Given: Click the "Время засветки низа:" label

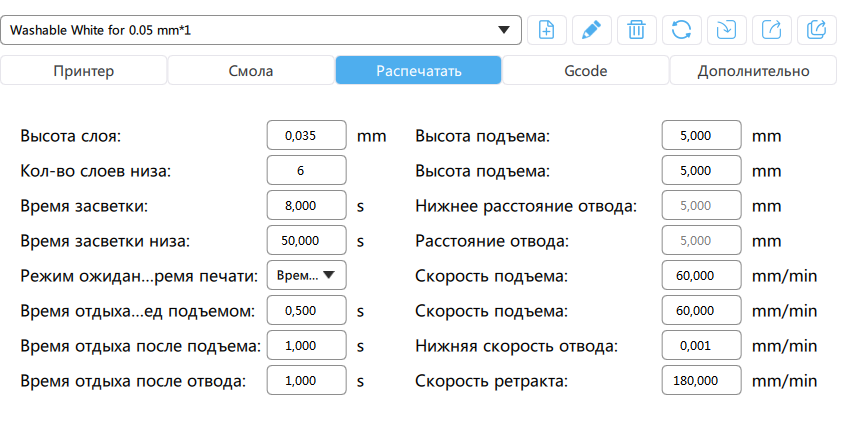Looking at the screenshot, I should click(105, 241).
